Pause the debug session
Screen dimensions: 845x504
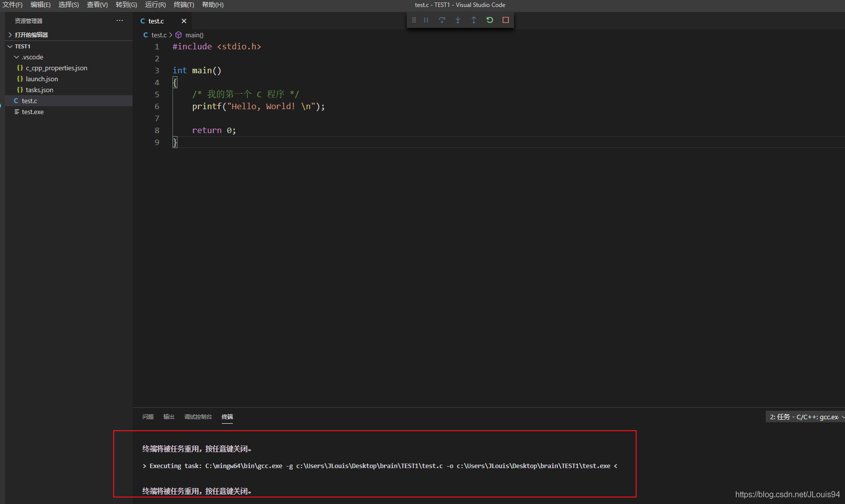pos(426,20)
